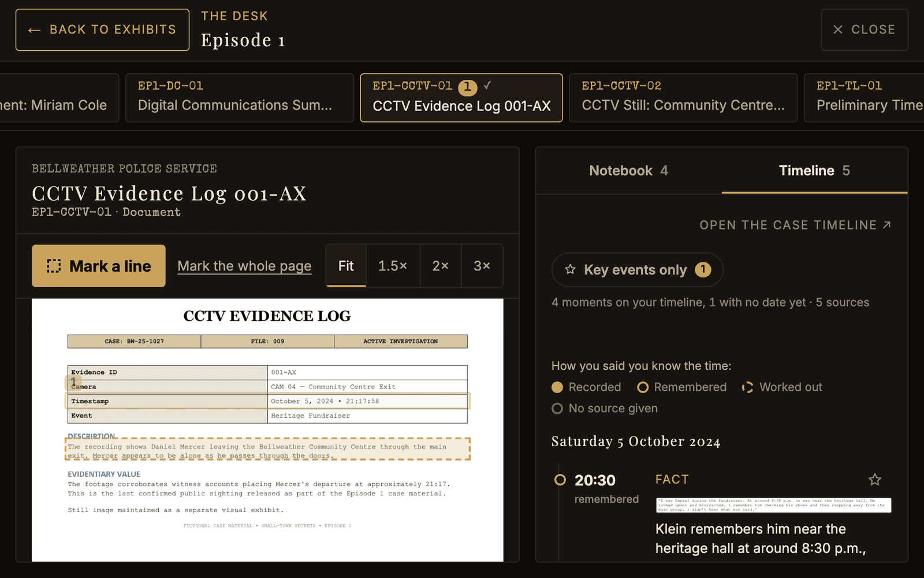Open EP1-CCTV-02 CCTV Still tab
Image resolution: width=924 pixels, height=578 pixels.
pyautogui.click(x=683, y=98)
